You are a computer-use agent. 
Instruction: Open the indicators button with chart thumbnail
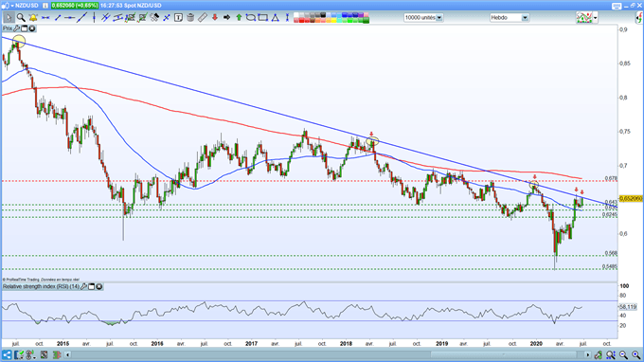click(x=584, y=18)
